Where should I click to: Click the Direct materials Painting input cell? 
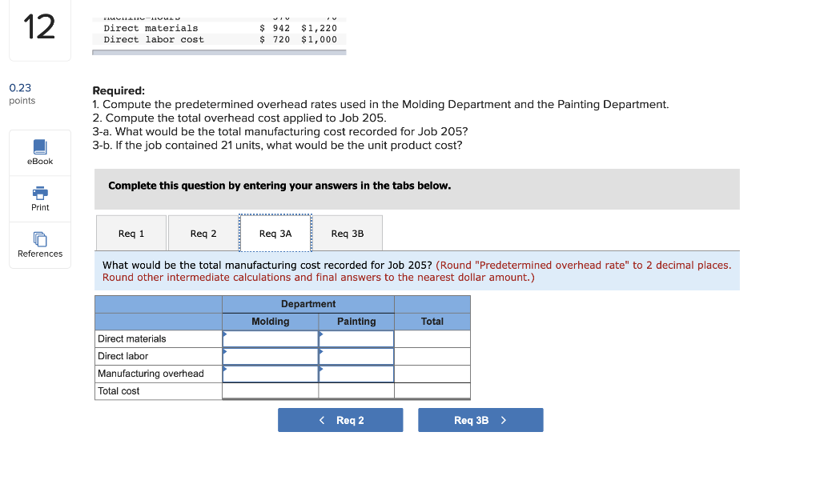(x=356, y=338)
